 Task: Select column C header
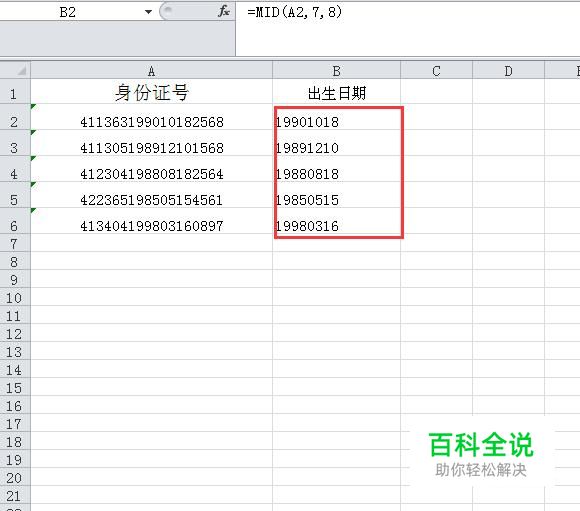436,70
